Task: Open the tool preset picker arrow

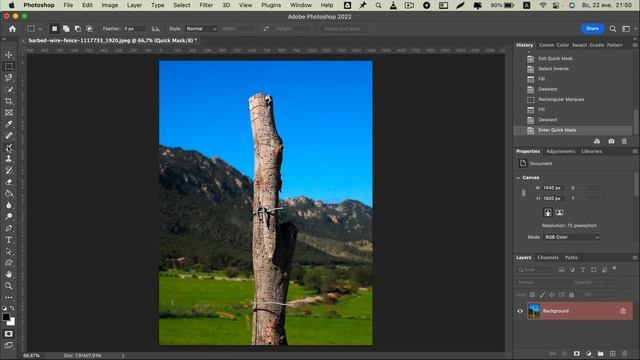Action: pyautogui.click(x=40, y=29)
